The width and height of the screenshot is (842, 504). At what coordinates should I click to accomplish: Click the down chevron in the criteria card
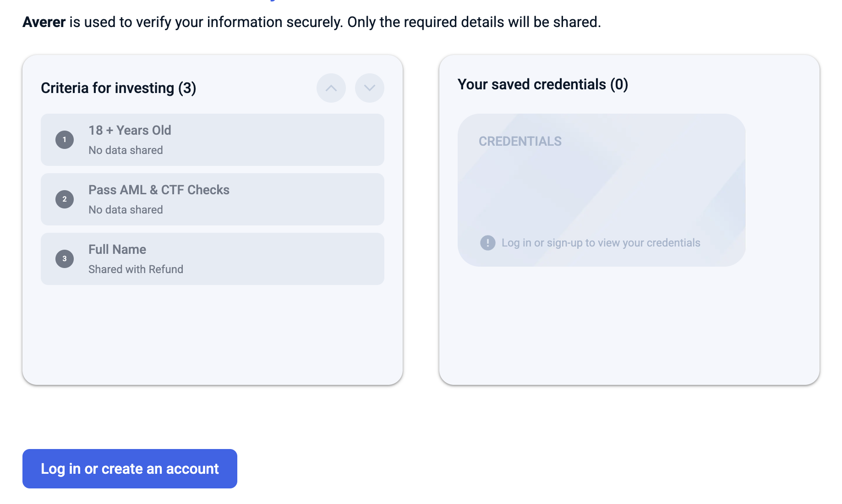point(369,88)
